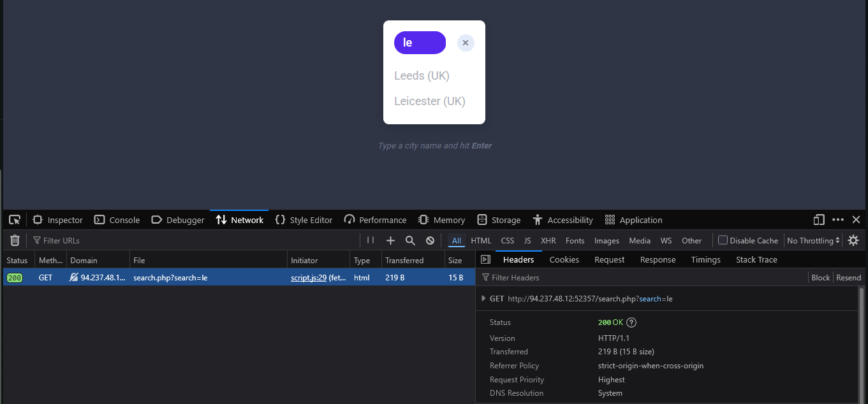This screenshot has height=404, width=868.
Task: Click the Resend button
Action: point(848,277)
